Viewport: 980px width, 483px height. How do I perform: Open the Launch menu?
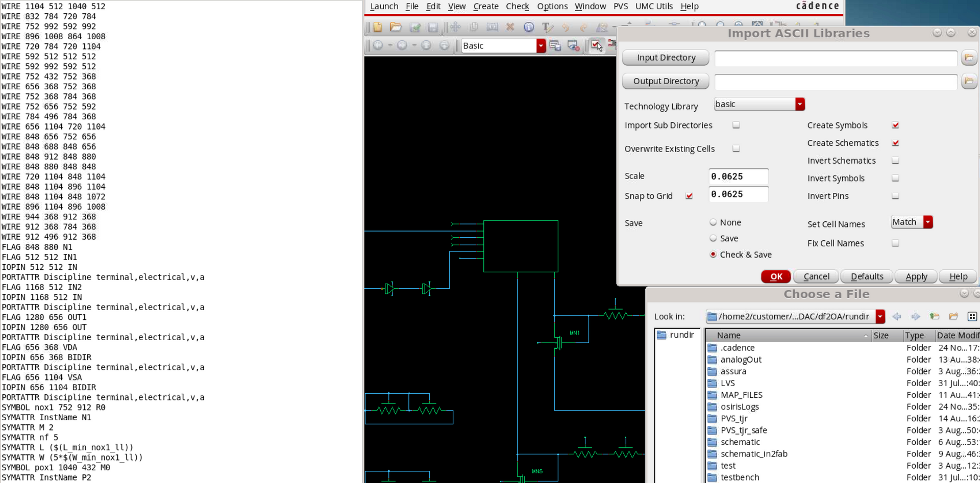pyautogui.click(x=384, y=6)
